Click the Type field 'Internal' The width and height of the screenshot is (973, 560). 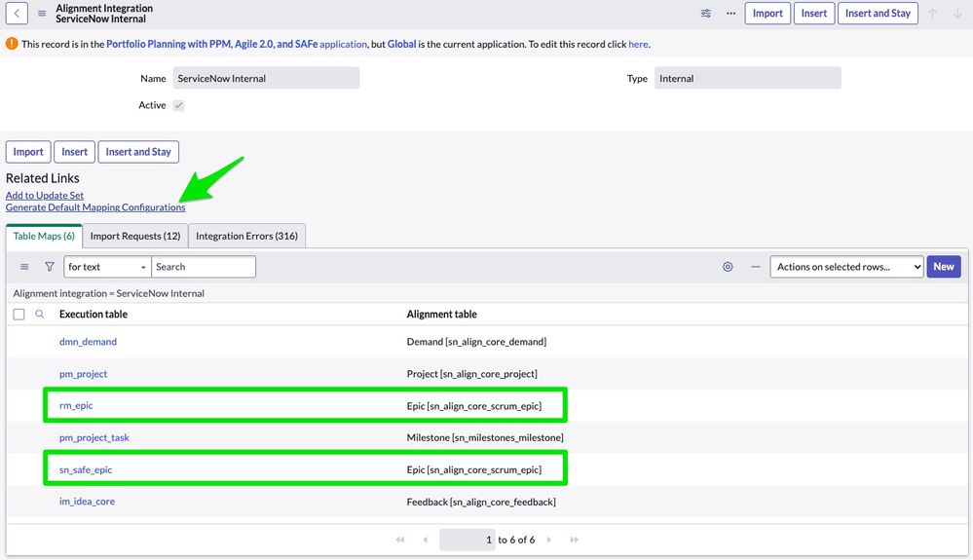(748, 78)
